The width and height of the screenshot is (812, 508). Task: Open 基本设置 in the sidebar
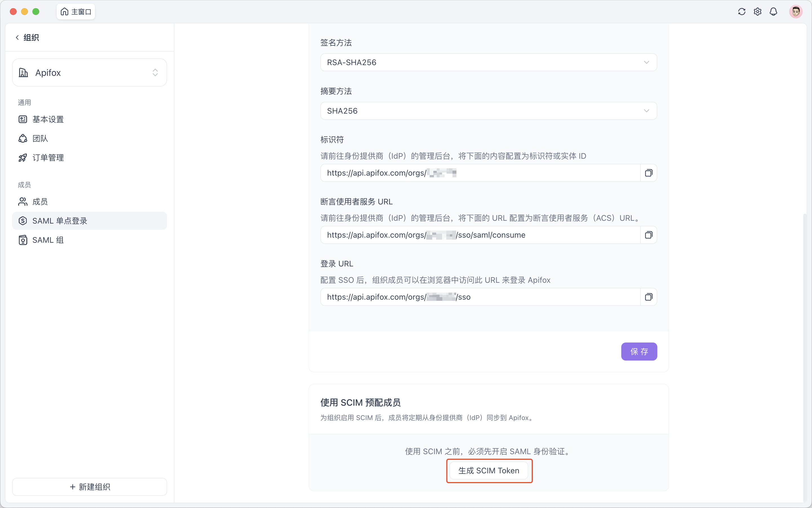coord(48,119)
